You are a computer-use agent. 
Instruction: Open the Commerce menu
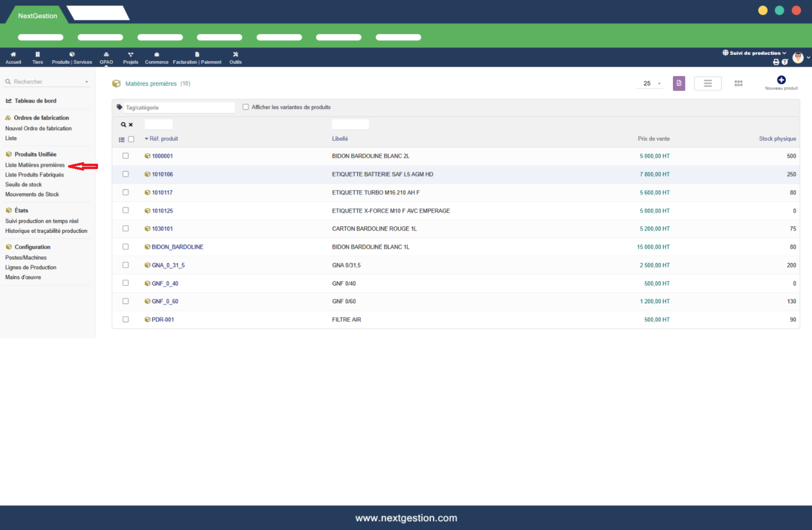pyautogui.click(x=157, y=58)
